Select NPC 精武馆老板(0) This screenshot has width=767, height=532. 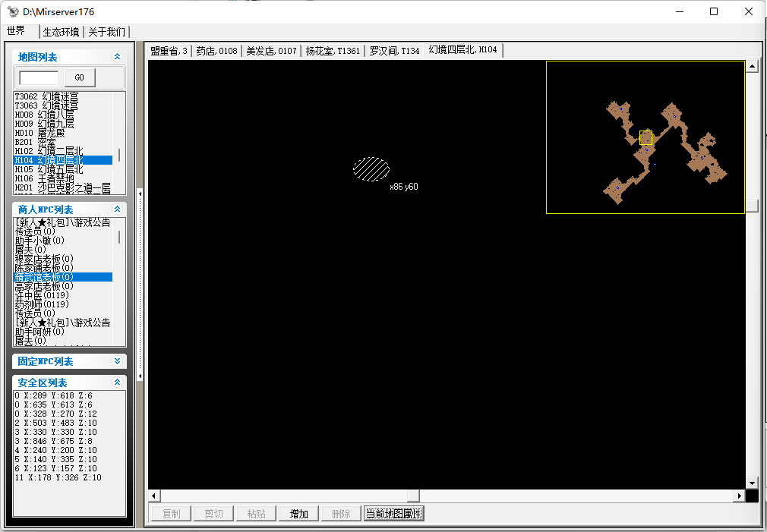pyautogui.click(x=62, y=277)
